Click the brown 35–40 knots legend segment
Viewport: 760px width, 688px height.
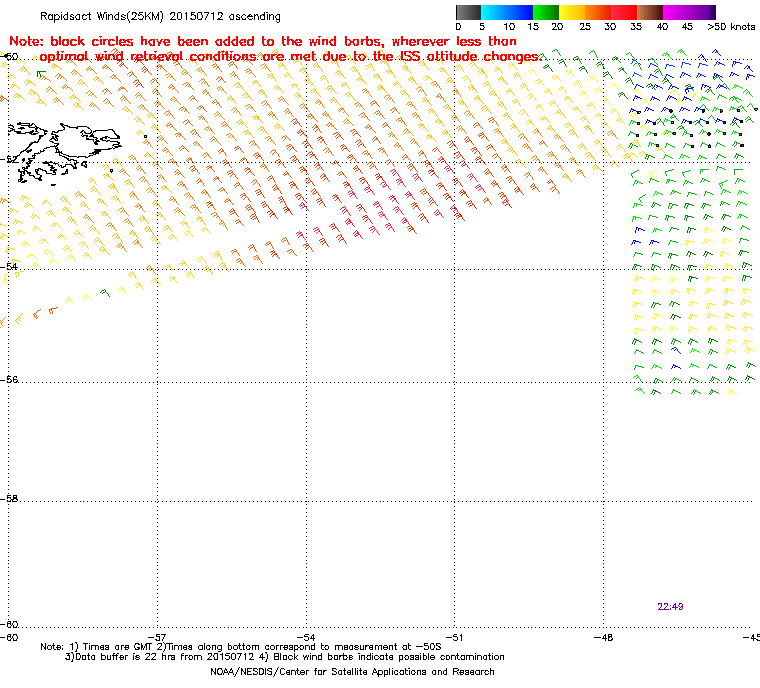click(650, 12)
